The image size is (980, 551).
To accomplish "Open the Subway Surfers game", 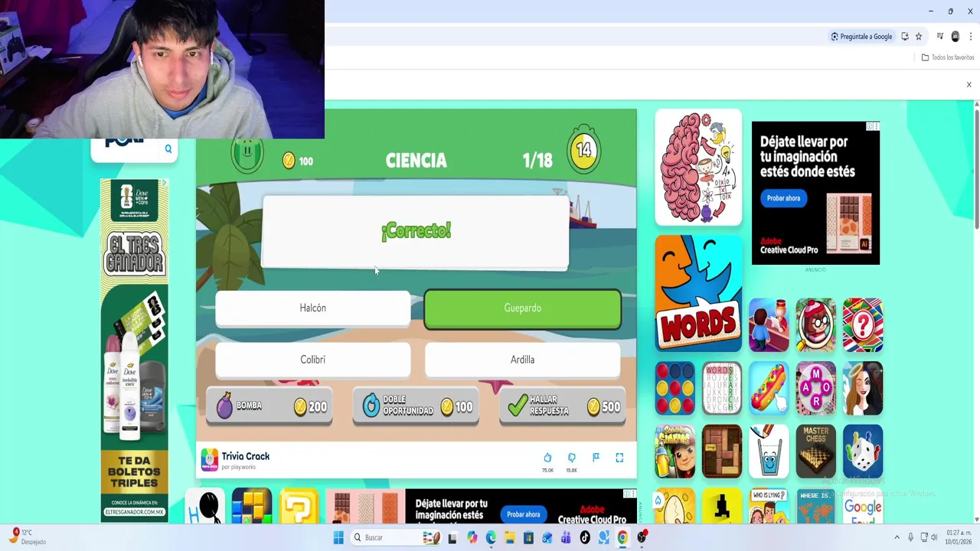I will 675,452.
